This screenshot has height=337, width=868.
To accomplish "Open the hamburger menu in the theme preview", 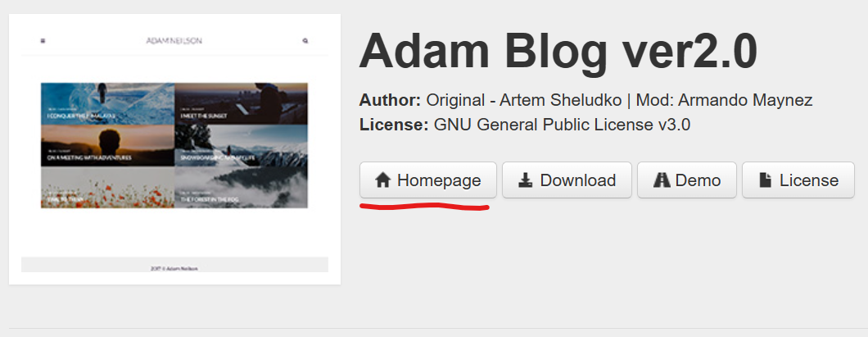I will 43,40.
